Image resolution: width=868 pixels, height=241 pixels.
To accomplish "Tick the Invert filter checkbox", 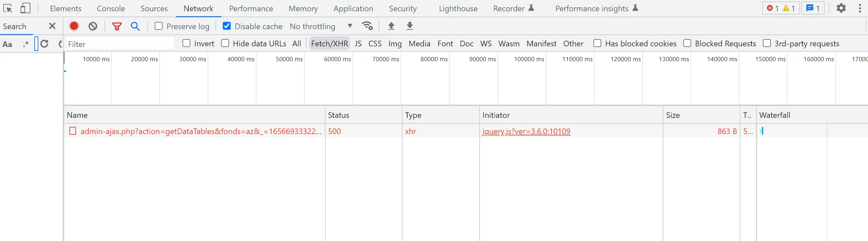I will point(186,43).
